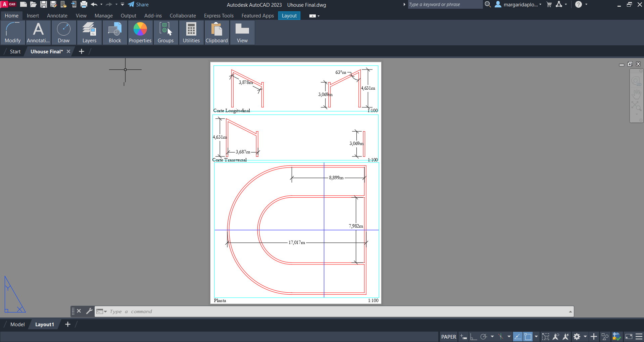Click the Plot printer icon

(x=84, y=5)
